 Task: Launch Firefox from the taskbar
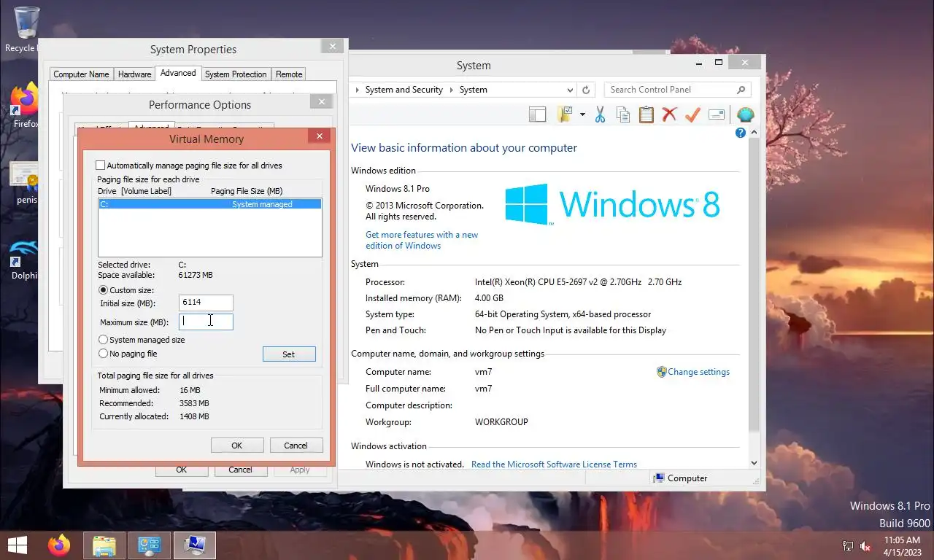click(59, 545)
